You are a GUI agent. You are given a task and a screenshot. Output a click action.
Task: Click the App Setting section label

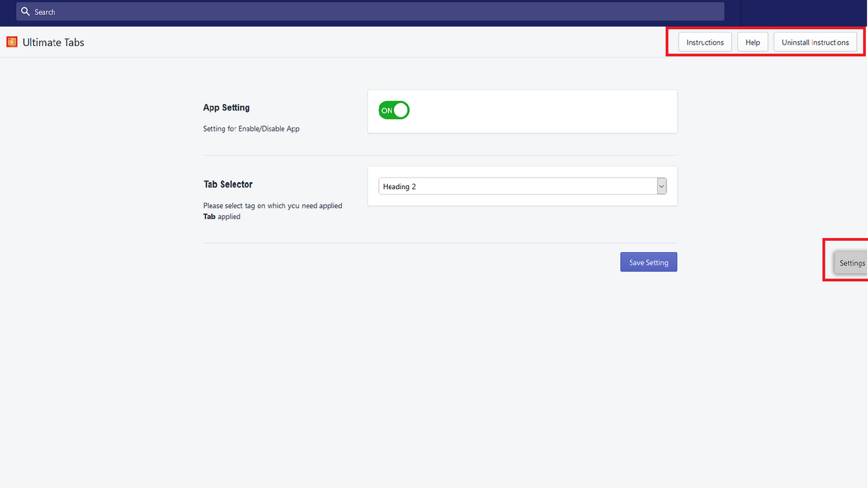(226, 107)
